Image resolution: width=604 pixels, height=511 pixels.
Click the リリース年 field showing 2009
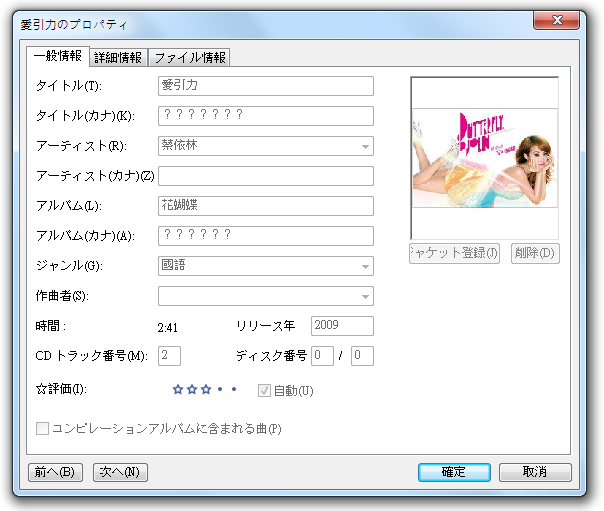(x=342, y=326)
